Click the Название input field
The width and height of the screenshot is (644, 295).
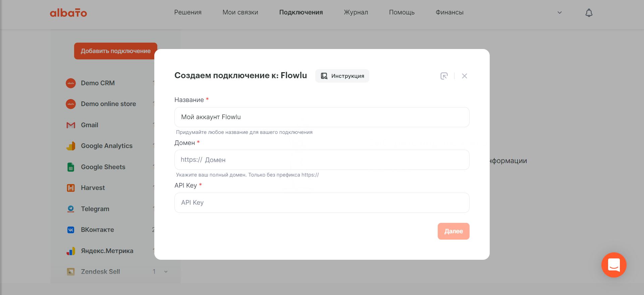tap(322, 117)
